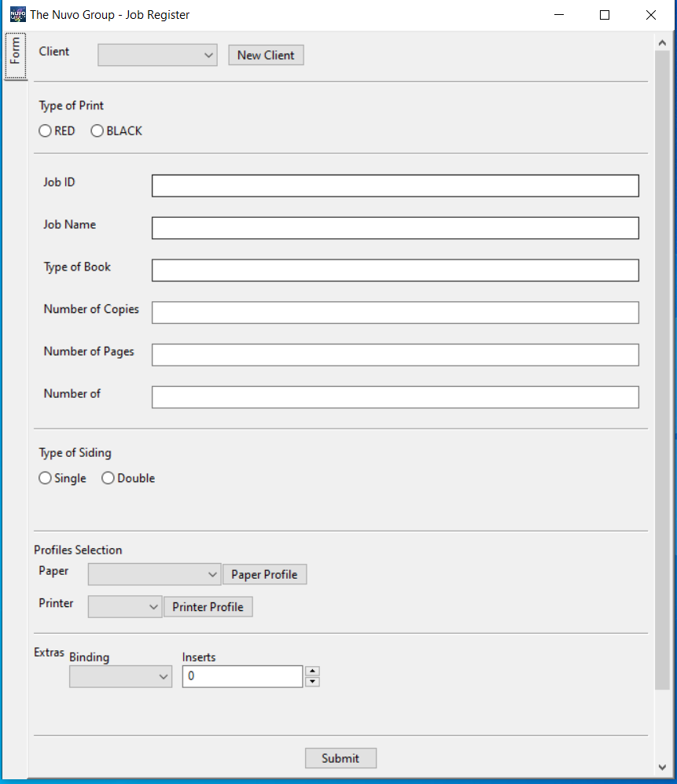Open the Client dropdown
This screenshot has width=677, height=784.
[x=157, y=55]
